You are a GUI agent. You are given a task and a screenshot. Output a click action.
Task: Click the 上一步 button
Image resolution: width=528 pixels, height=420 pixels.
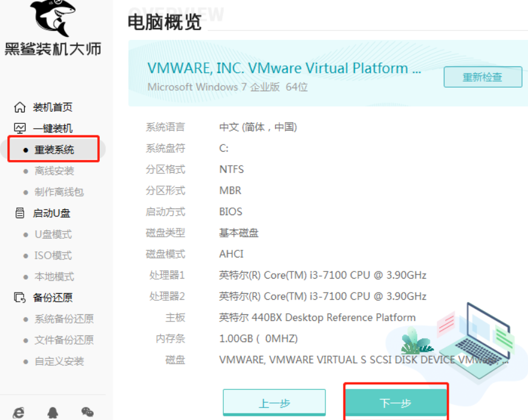274,403
